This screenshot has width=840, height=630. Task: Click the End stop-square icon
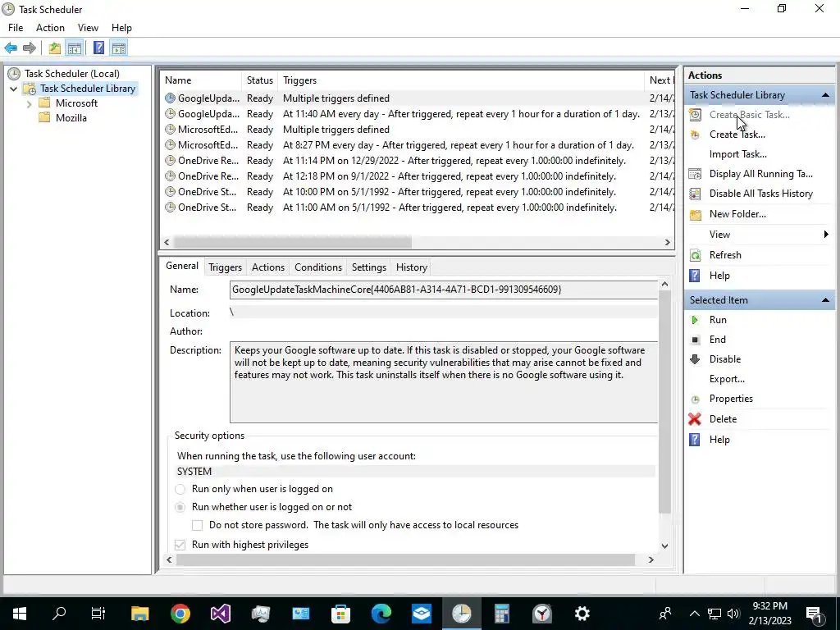(x=695, y=340)
